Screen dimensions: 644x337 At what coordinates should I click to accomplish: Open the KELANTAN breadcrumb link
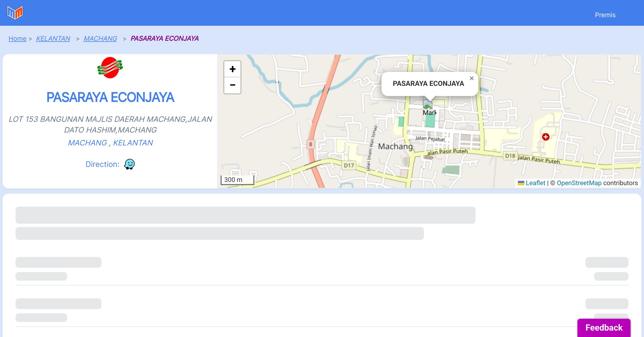(53, 39)
